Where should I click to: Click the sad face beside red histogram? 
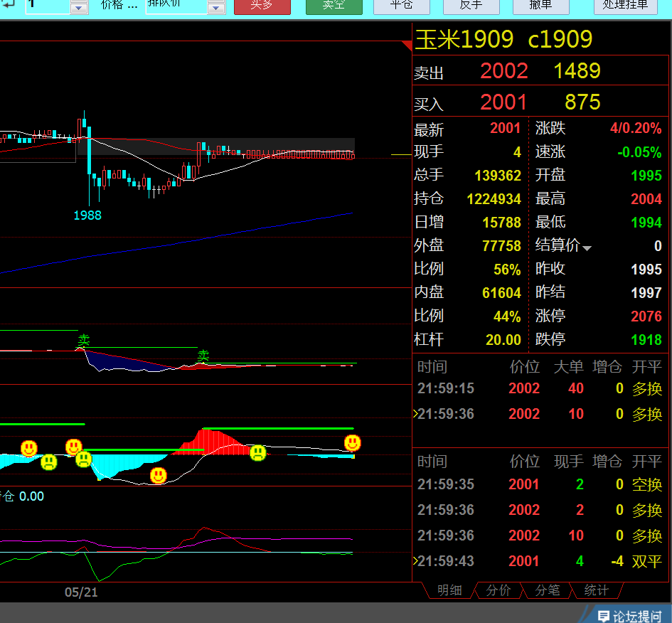pyautogui.click(x=257, y=452)
